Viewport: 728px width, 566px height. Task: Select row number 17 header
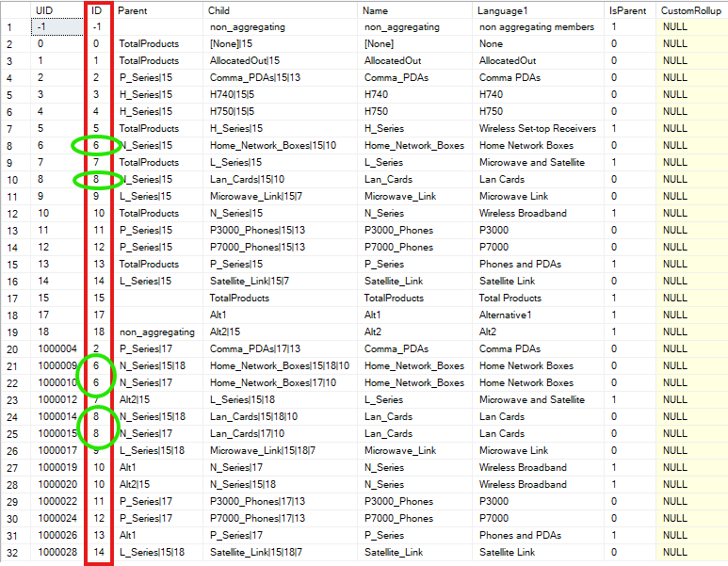[15, 299]
